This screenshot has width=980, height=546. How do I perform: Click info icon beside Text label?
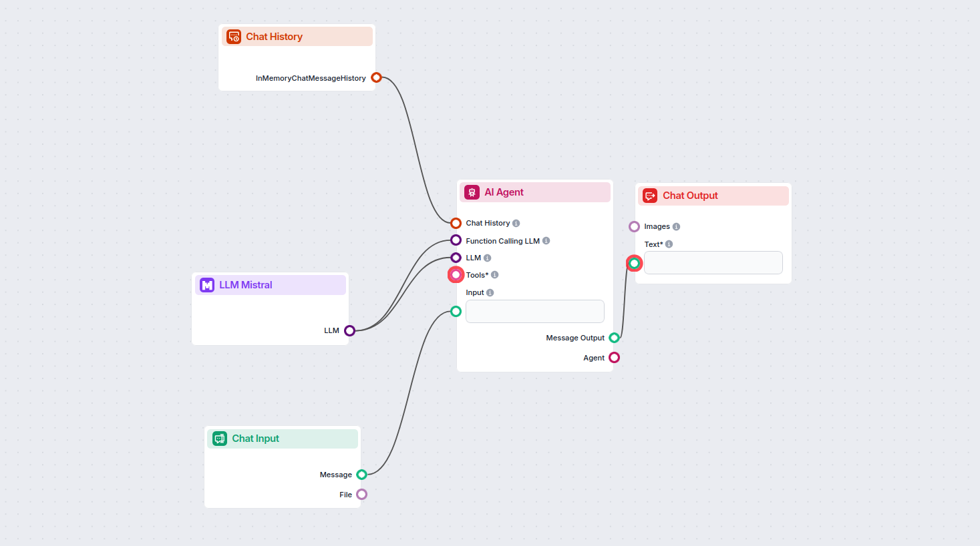(669, 244)
